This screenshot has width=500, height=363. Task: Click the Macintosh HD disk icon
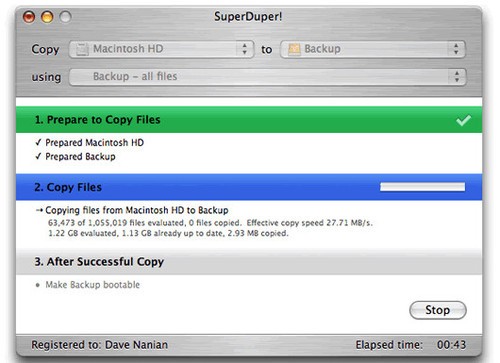coord(82,49)
